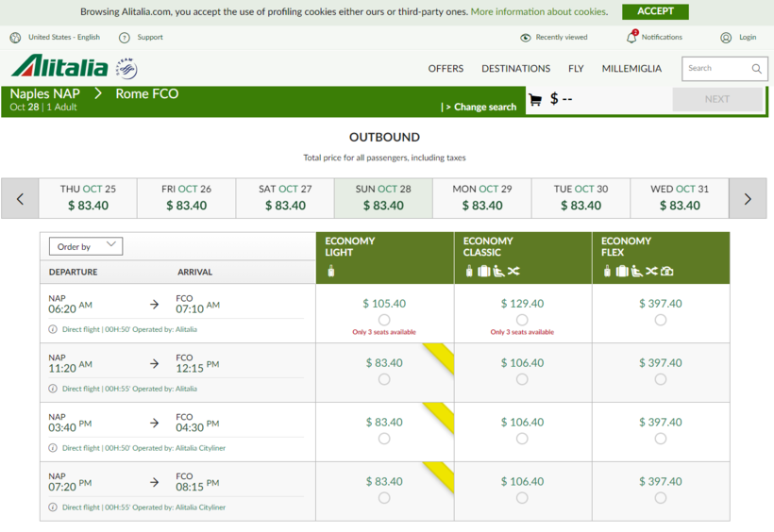Image resolution: width=774 pixels, height=532 pixels.
Task: Select Economy Flex fare for 07:20 PM flight
Action: coord(660,498)
